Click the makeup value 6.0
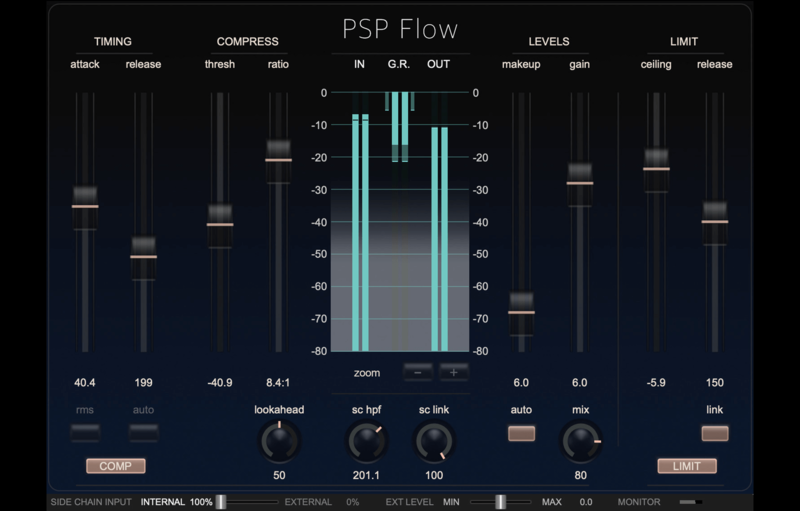This screenshot has height=511, width=800. click(521, 382)
